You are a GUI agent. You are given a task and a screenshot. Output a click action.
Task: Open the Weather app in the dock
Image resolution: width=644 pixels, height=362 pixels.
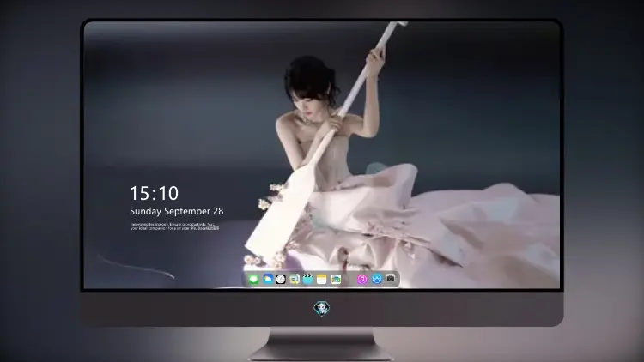coord(268,279)
